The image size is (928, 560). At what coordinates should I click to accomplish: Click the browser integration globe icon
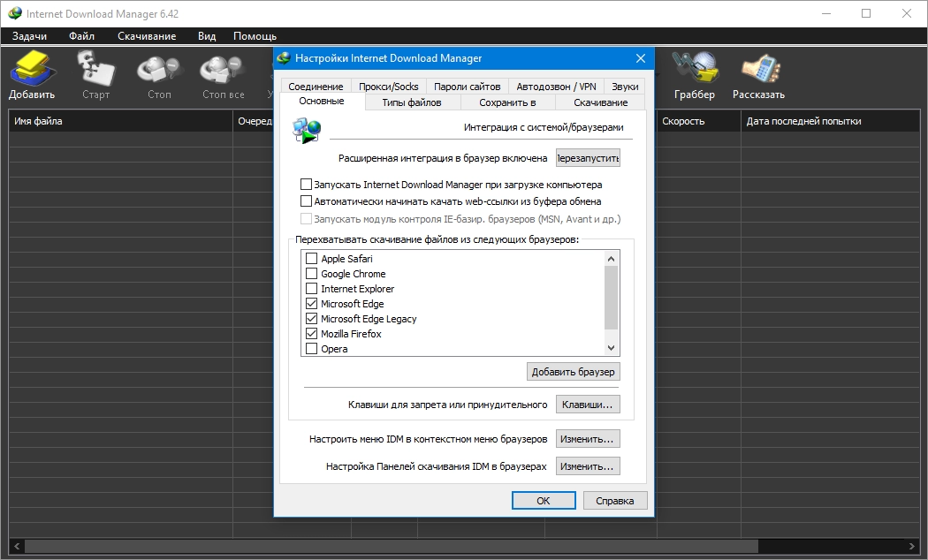coord(307,130)
